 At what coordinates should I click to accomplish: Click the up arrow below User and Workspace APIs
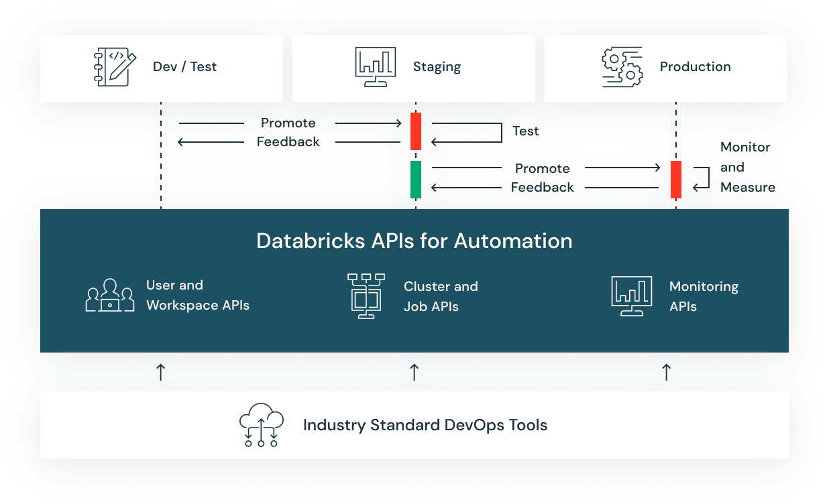(160, 372)
